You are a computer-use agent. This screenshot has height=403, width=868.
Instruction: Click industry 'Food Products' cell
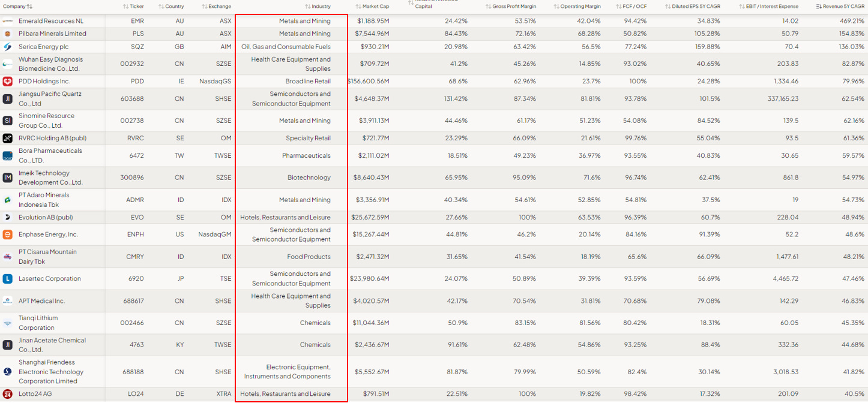[309, 257]
